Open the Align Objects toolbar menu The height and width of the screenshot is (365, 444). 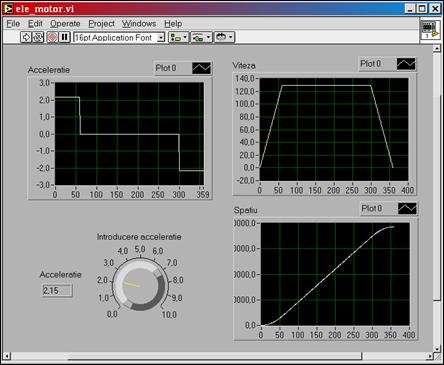pyautogui.click(x=179, y=37)
